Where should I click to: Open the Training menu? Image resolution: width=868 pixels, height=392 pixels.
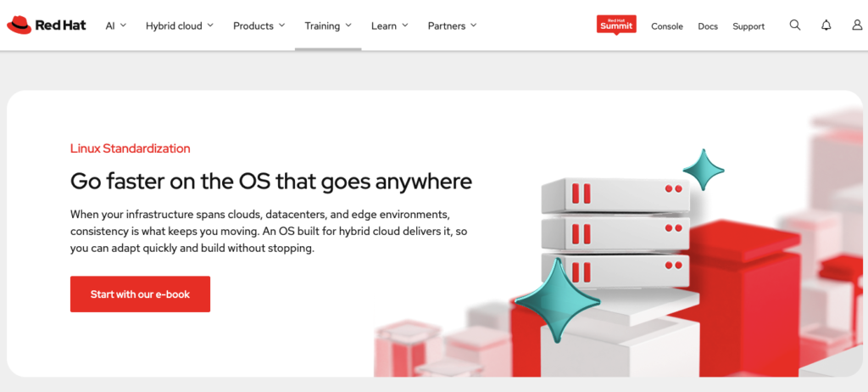click(328, 25)
